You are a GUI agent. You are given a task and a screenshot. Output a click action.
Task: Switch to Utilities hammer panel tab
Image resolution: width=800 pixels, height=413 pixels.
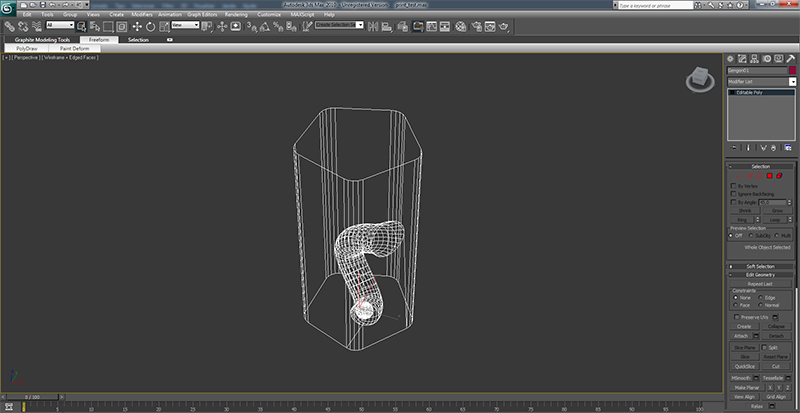pos(791,59)
